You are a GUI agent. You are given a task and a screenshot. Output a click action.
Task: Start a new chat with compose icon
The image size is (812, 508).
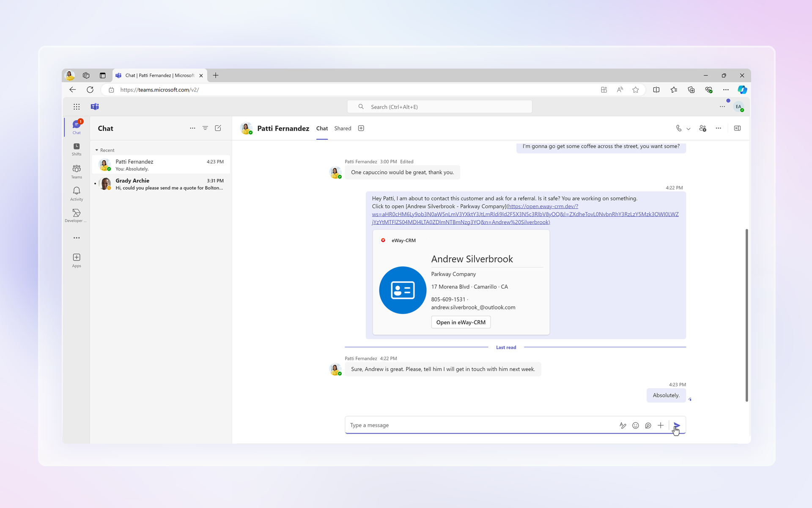click(x=218, y=128)
